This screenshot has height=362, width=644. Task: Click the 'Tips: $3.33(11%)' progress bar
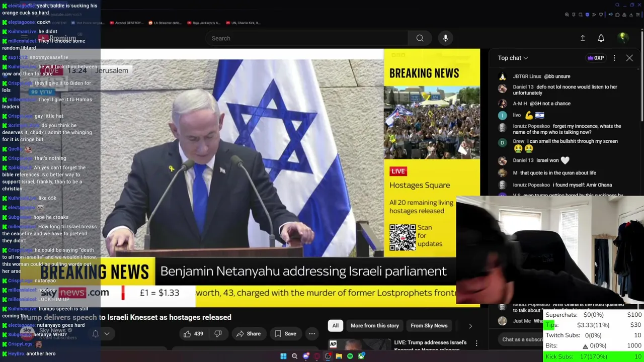click(x=594, y=325)
